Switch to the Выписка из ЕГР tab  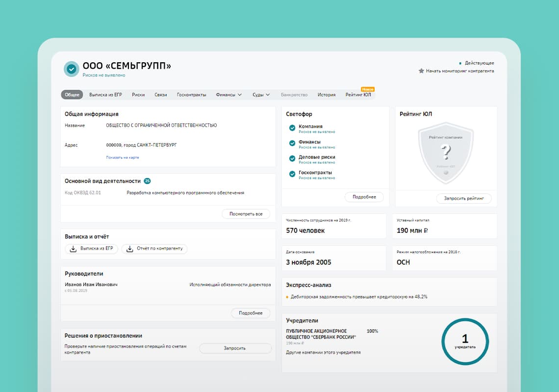105,95
